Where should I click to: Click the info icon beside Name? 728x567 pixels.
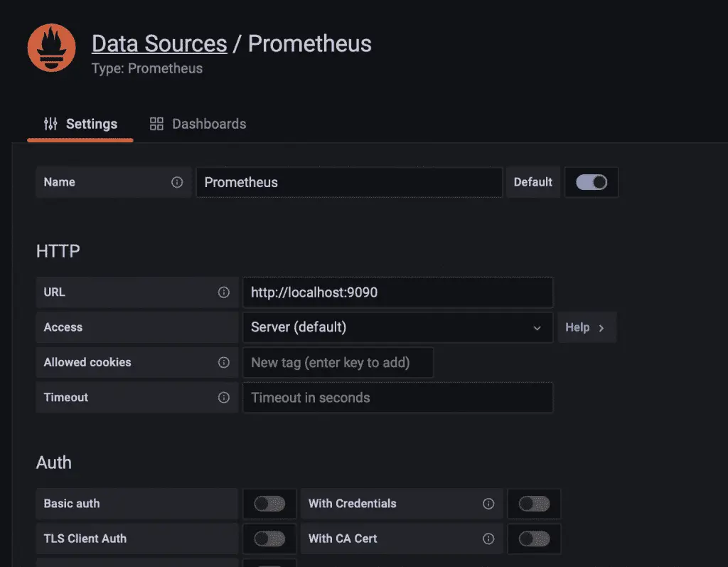(177, 182)
